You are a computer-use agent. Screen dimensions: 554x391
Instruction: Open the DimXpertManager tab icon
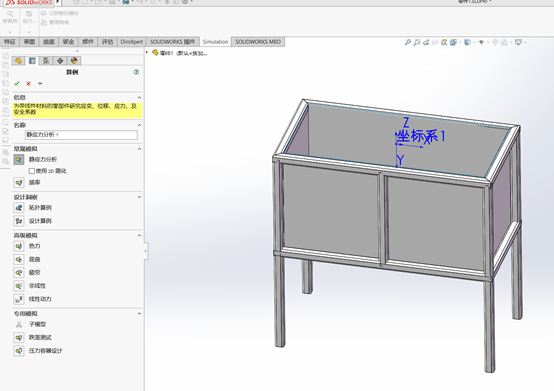pos(60,61)
